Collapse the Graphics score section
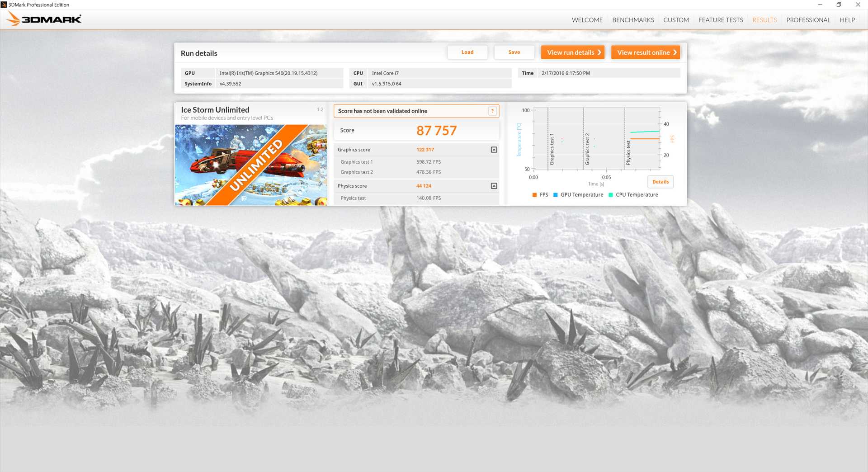 (x=494, y=150)
